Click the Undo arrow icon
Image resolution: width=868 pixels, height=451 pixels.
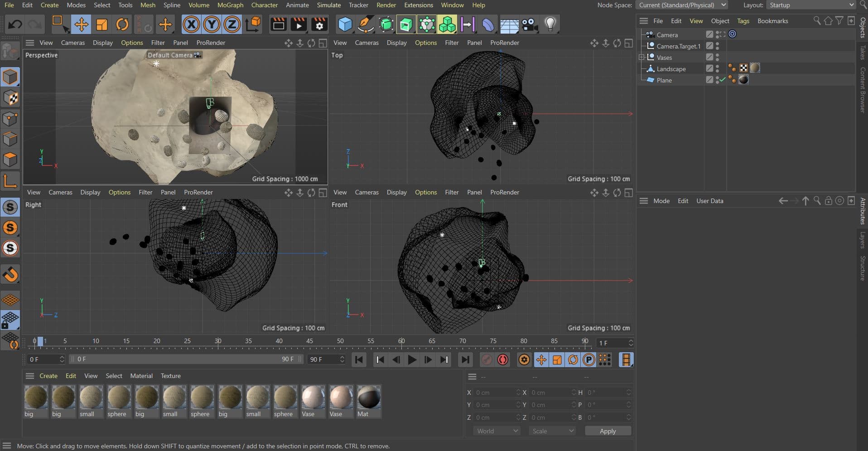pos(14,24)
